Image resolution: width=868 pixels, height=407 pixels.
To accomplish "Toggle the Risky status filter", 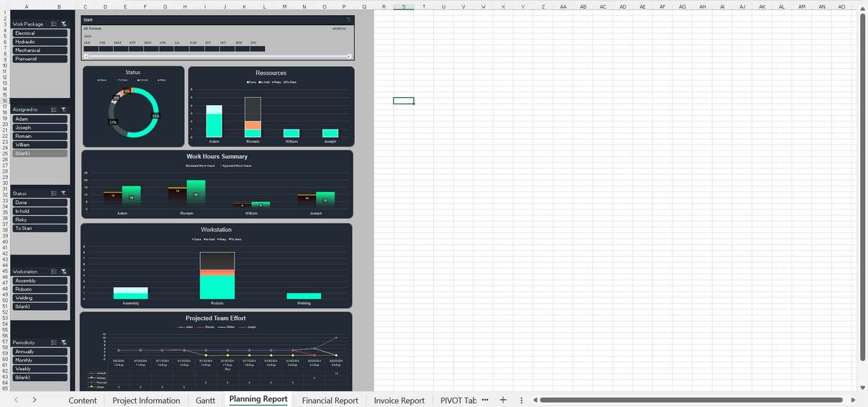I will pos(40,220).
